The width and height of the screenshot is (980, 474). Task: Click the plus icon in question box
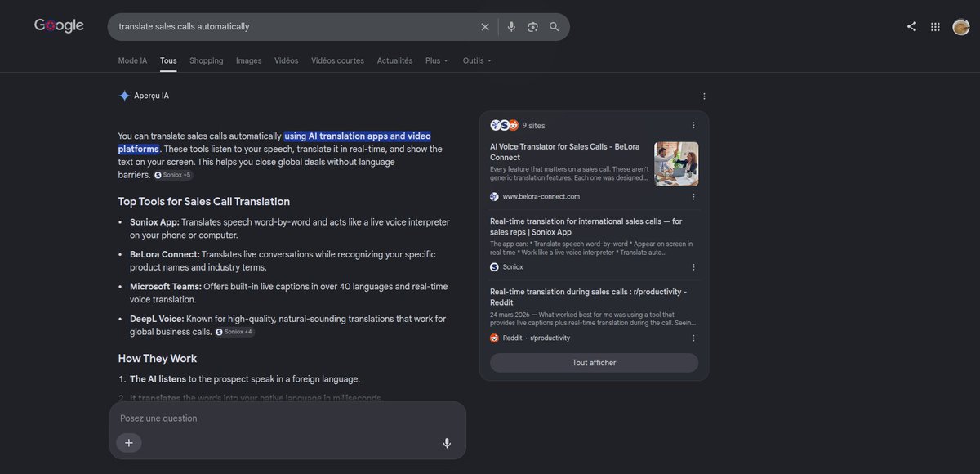tap(129, 443)
